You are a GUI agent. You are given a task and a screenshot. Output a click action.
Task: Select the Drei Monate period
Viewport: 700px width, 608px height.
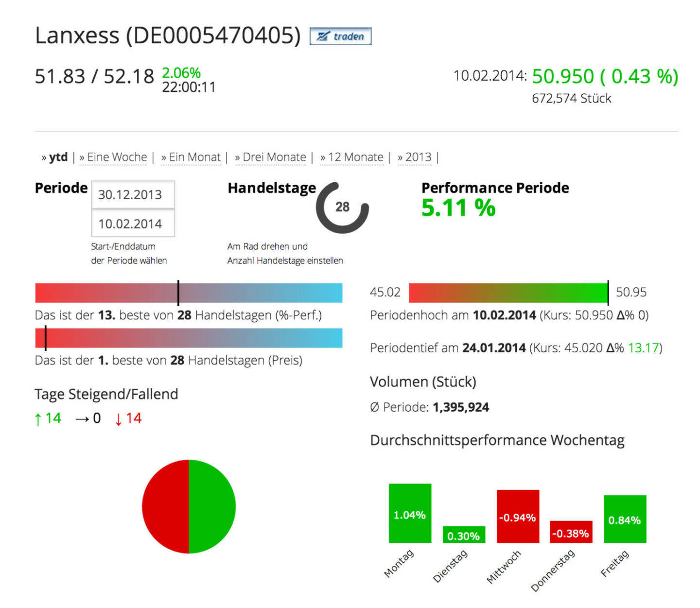click(x=274, y=157)
